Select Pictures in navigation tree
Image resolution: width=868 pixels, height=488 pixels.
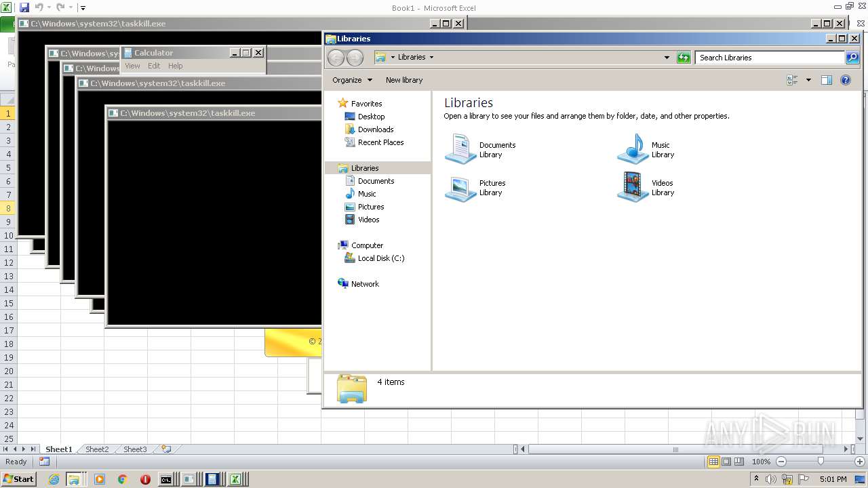(371, 207)
